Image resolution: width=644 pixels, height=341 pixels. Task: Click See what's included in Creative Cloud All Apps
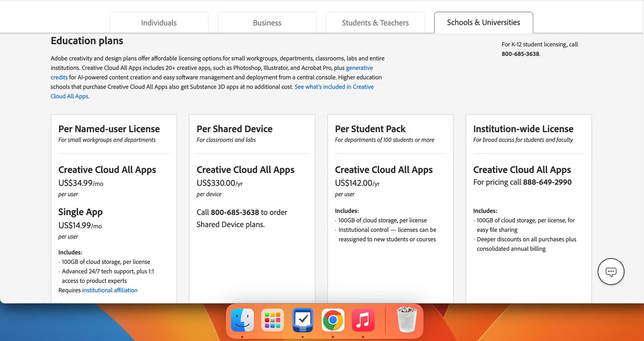[334, 87]
